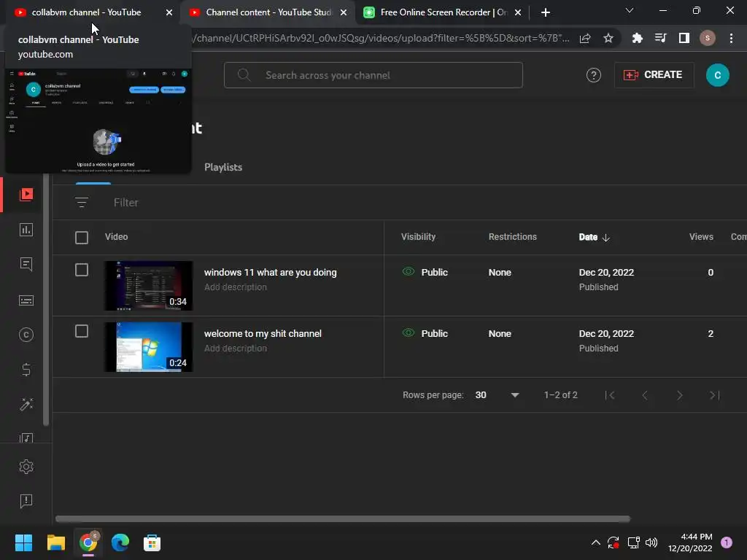Go to previous page of videos
This screenshot has height=560, width=747.
pyautogui.click(x=645, y=395)
